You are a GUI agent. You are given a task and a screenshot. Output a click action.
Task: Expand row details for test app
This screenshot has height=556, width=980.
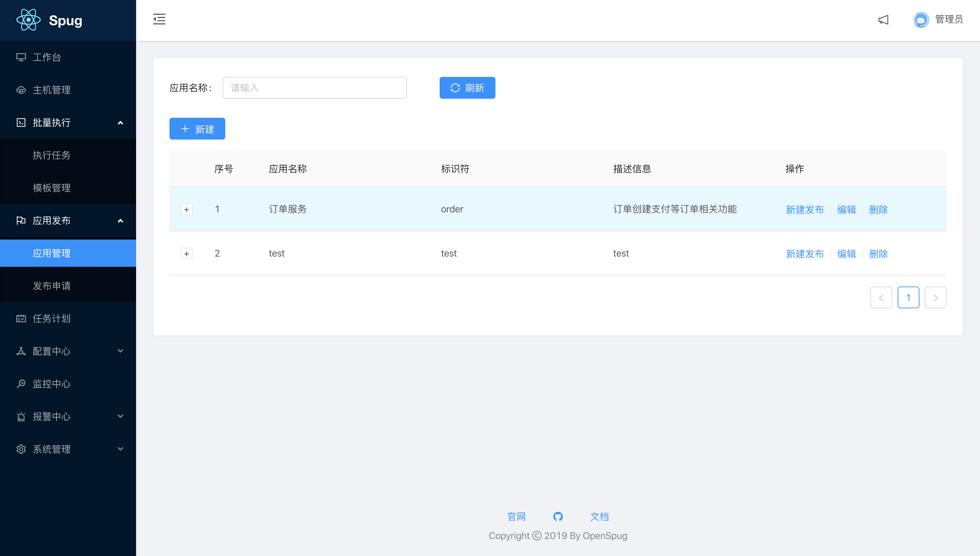[187, 254]
